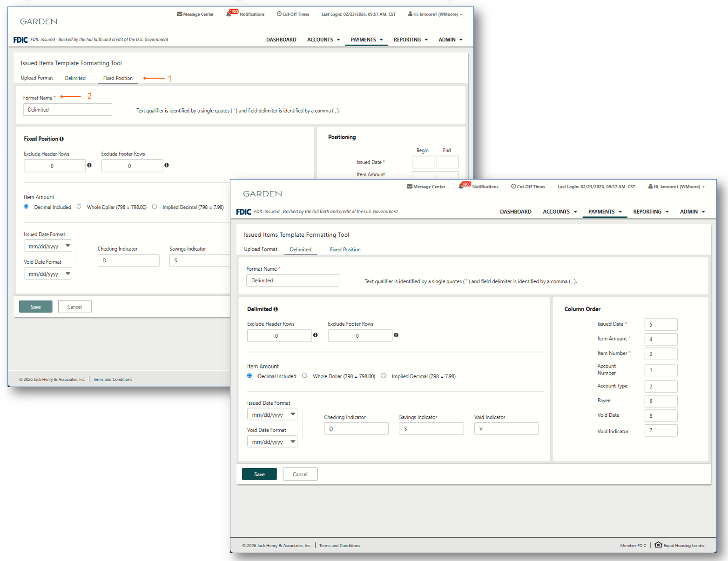
Task: Click the Void Indicator text field containing V
Action: pyautogui.click(x=506, y=428)
